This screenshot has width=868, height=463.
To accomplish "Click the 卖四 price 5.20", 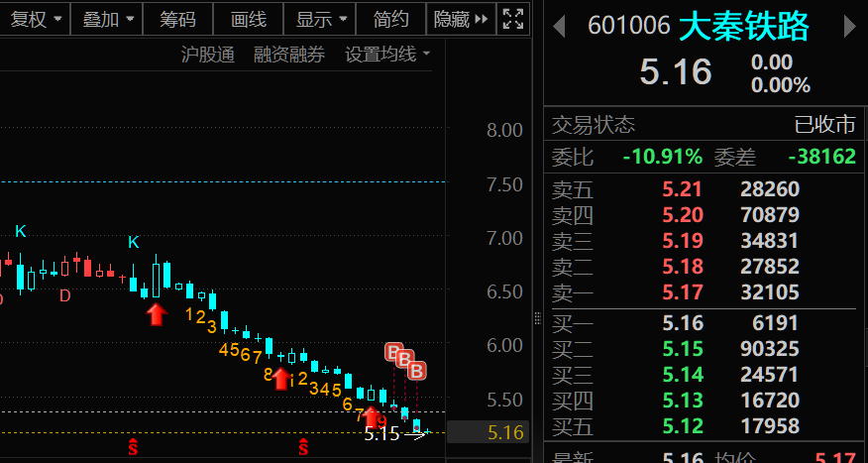I will pos(682,215).
